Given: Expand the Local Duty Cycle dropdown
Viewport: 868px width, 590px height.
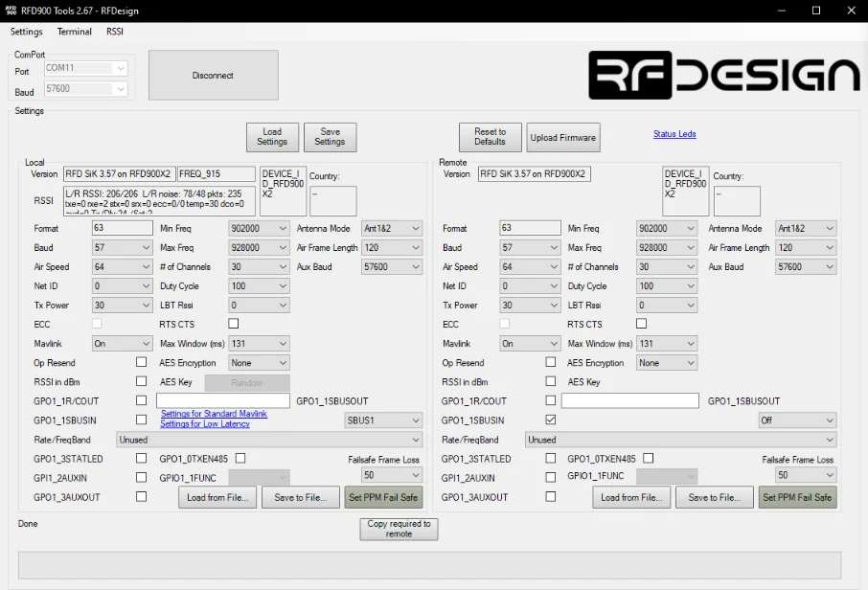Looking at the screenshot, I should click(x=259, y=286).
